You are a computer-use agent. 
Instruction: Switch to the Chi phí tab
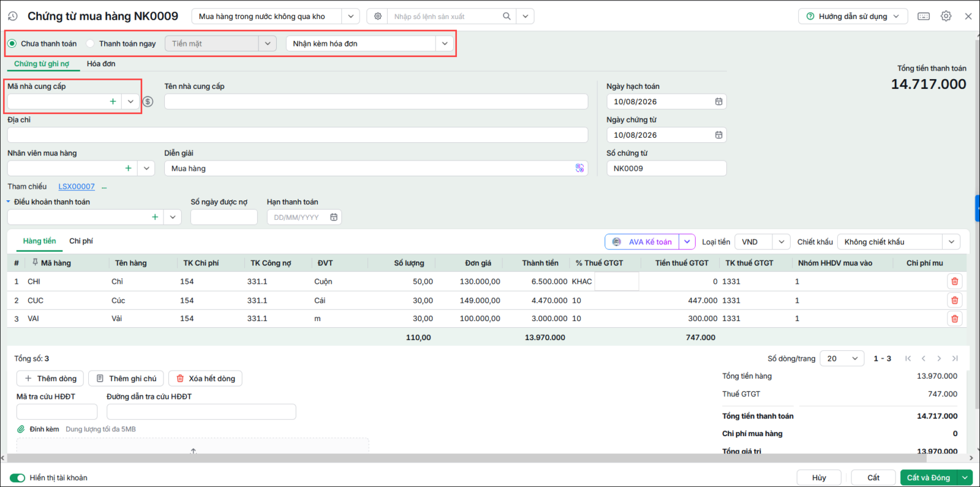tap(81, 241)
